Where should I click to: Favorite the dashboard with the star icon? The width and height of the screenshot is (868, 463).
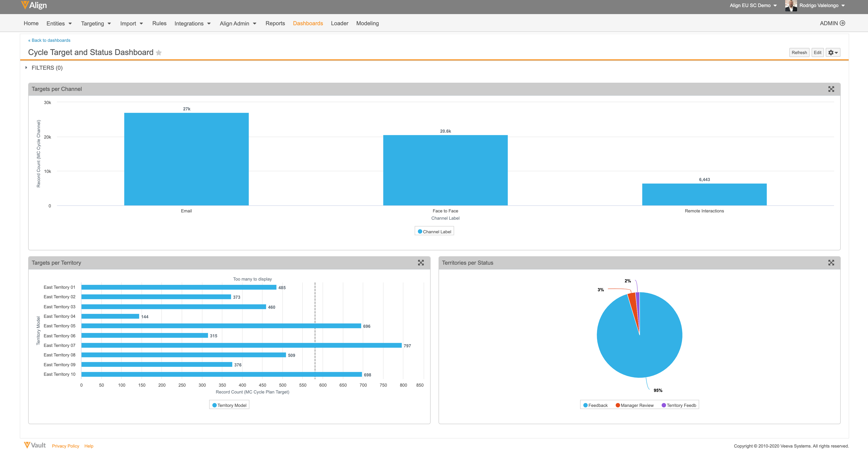tap(159, 52)
